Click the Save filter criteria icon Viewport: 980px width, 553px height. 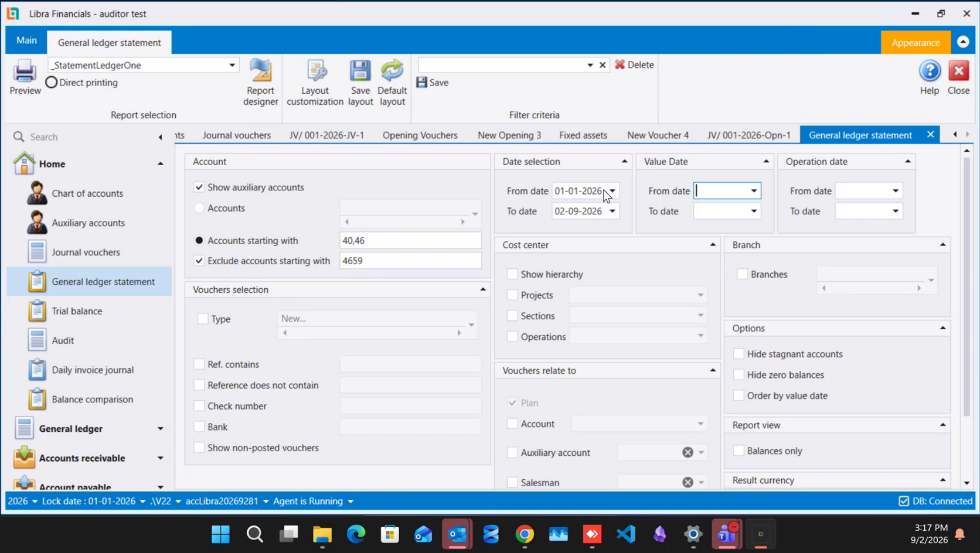click(x=421, y=83)
